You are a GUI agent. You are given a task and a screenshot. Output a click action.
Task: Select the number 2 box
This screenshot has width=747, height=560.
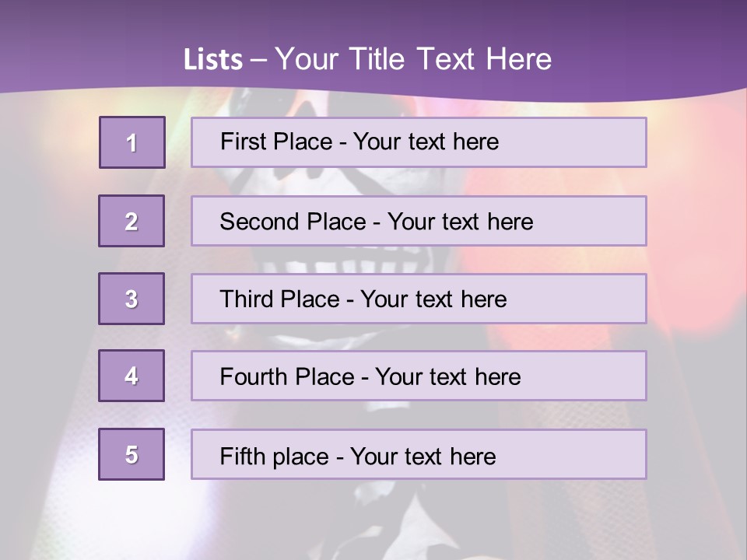[132, 221]
